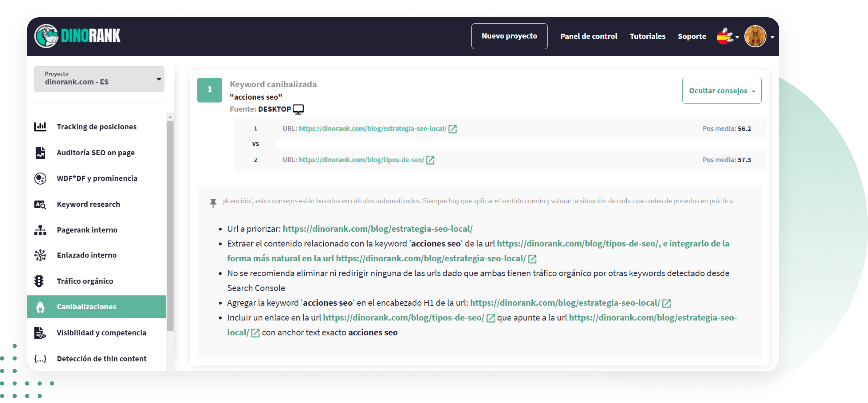Open external link icon for URL 2 tipos-de-seo
This screenshot has width=868, height=403.
pos(430,160)
